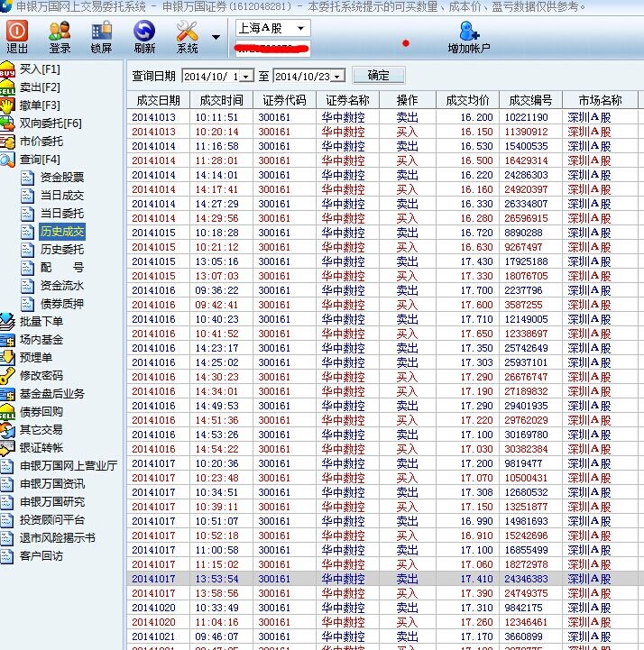The width and height of the screenshot is (644, 650).
Task: Open 客户回访 entry
Action: (41, 556)
